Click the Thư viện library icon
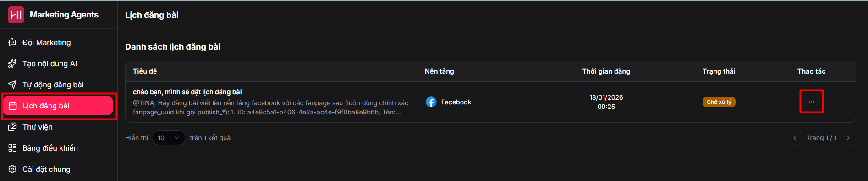868x181 pixels. coord(12,127)
